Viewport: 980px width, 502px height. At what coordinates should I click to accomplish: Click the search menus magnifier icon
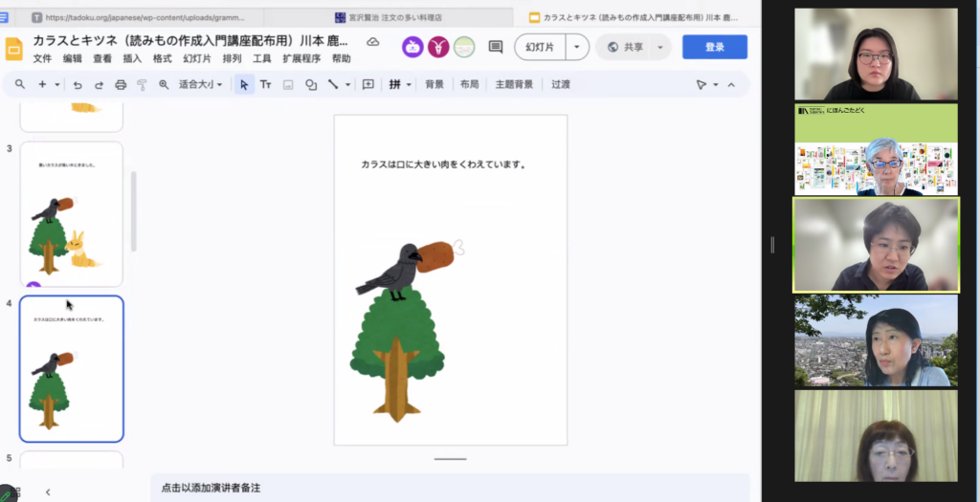(x=19, y=85)
